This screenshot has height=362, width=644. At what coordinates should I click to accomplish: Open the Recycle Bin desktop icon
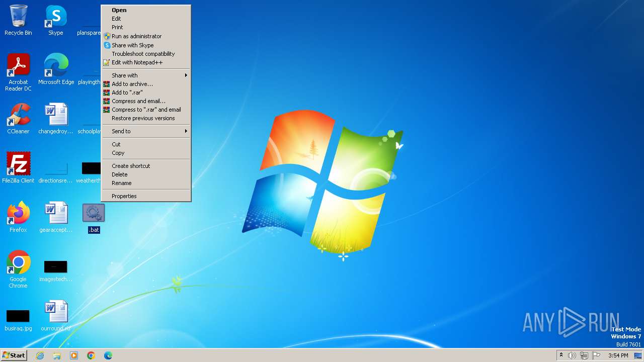point(18,20)
